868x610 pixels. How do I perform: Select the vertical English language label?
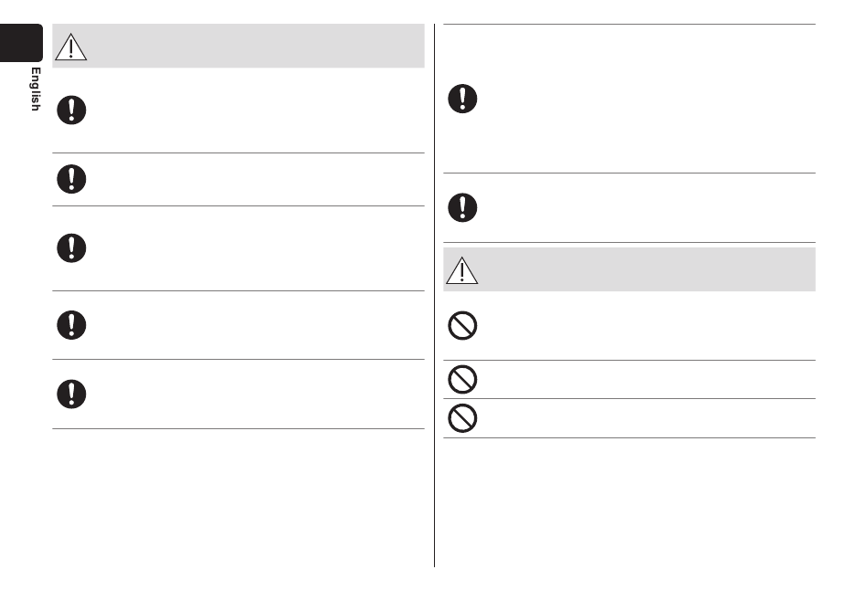(36, 89)
